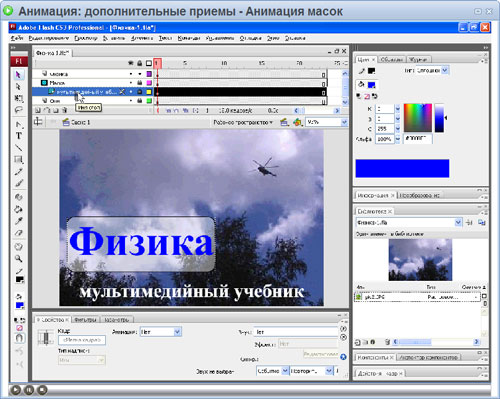Screen dimensions: 500x399
Task: Open the Преобразование panel tab
Action: coord(420,195)
